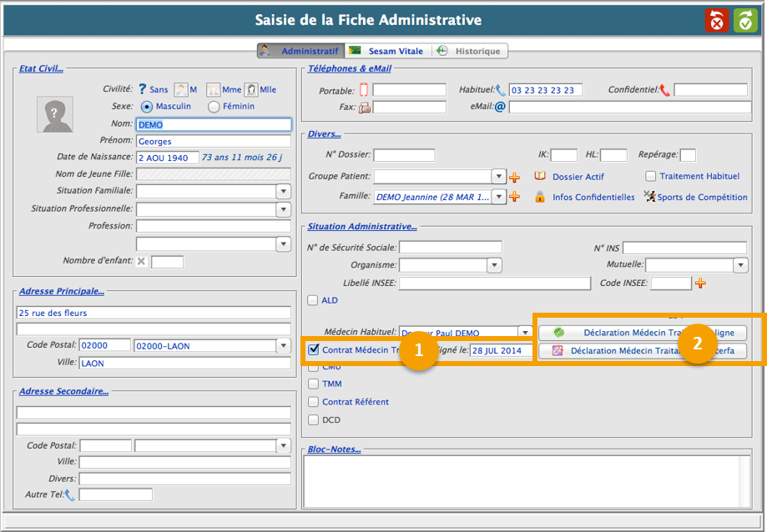Click the 'Etat Civil...' section link
767x532 pixels.
pyautogui.click(x=41, y=69)
